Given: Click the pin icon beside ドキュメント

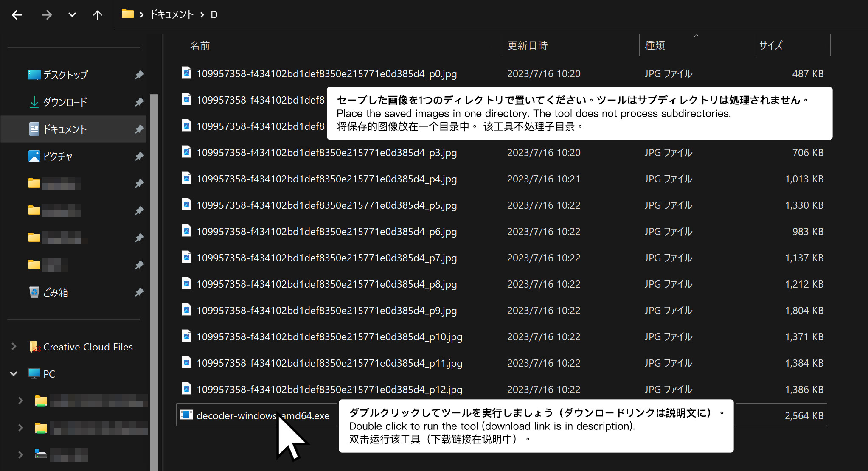Looking at the screenshot, I should 139,129.
